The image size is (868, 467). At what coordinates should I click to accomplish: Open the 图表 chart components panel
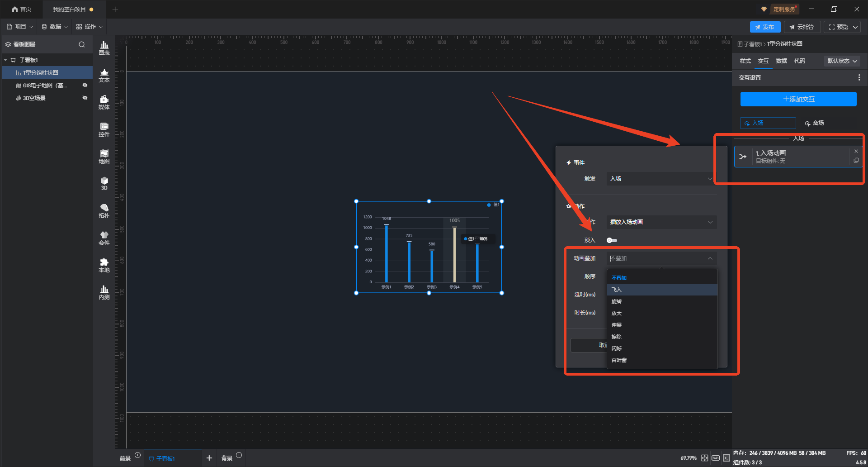[104, 48]
